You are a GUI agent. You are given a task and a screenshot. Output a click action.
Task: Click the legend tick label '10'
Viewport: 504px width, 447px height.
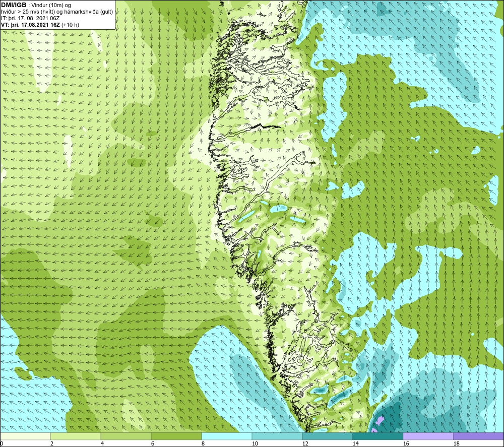255,443
